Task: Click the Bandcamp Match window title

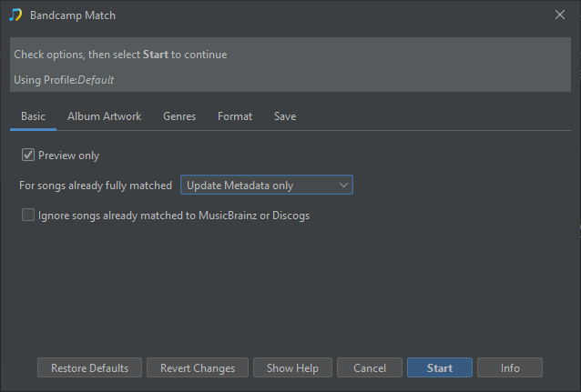Action: pyautogui.click(x=73, y=15)
